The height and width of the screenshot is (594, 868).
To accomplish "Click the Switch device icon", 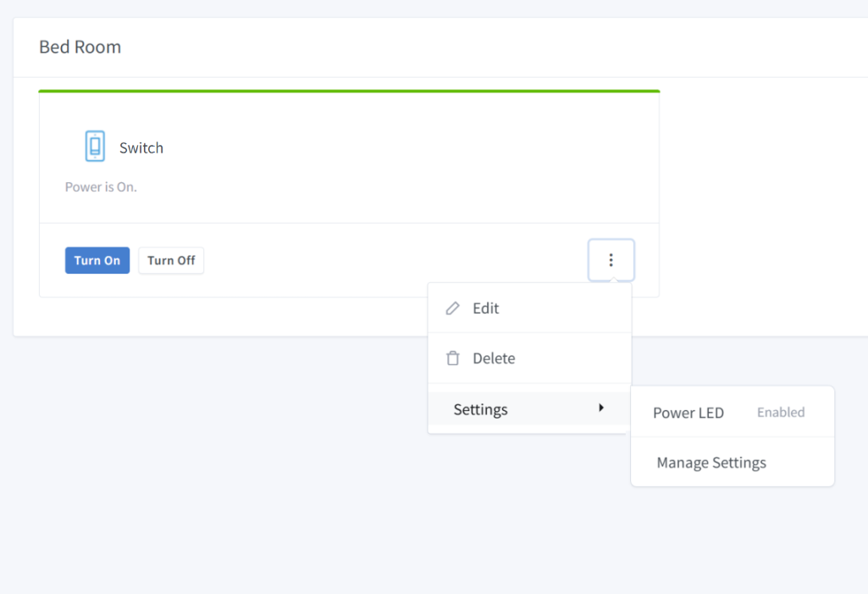I will click(x=95, y=147).
